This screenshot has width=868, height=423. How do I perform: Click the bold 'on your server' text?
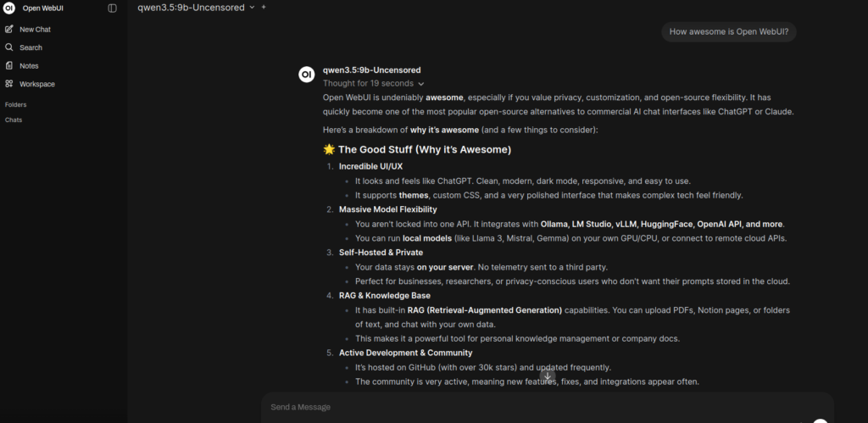point(444,267)
